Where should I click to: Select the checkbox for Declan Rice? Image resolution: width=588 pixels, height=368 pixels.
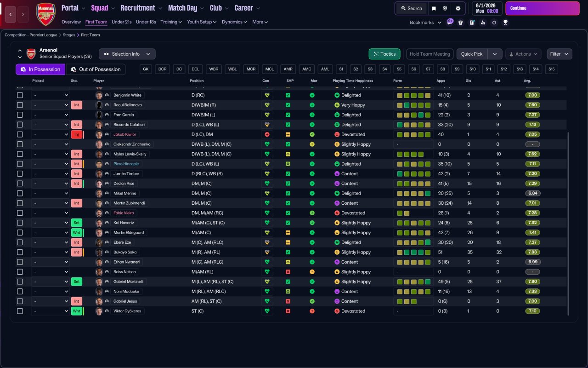20,184
